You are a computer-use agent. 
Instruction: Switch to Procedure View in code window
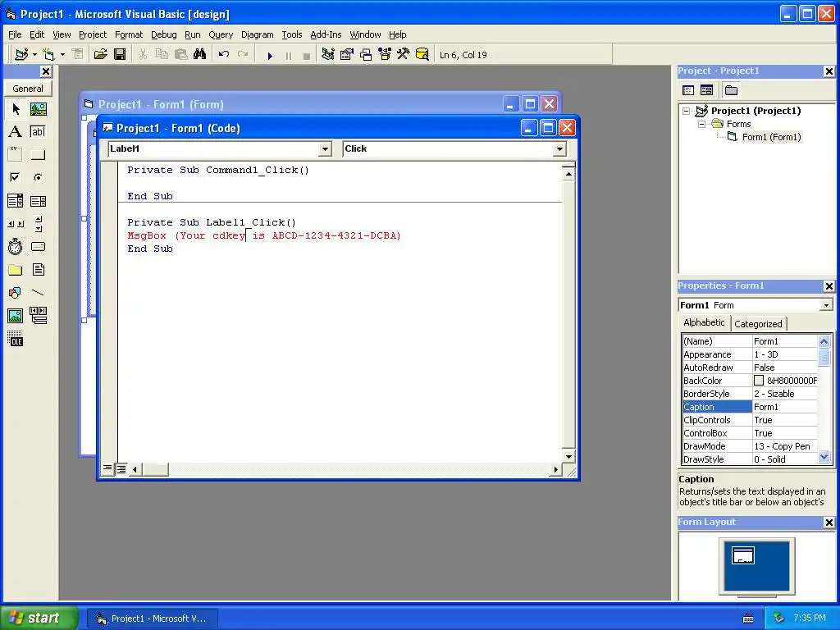point(107,468)
